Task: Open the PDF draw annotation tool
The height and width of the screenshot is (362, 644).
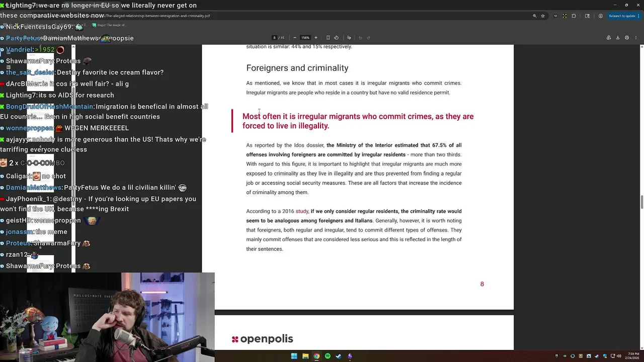Action: [x=349, y=38]
